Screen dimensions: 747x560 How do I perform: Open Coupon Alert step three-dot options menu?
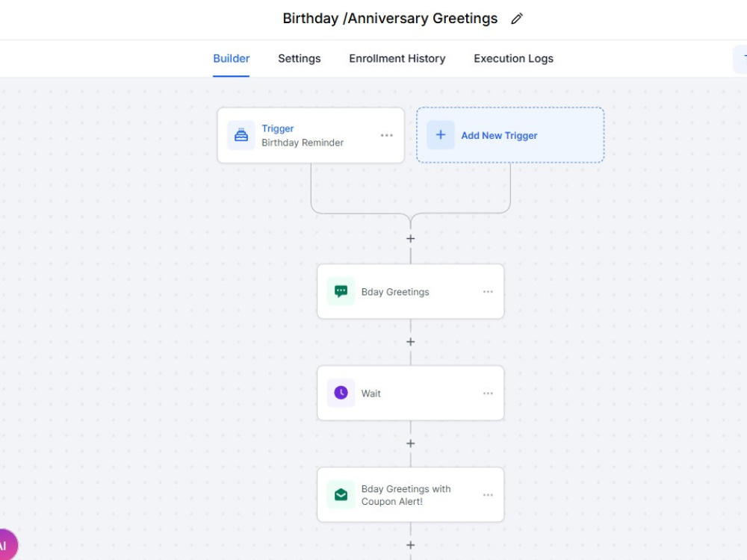point(488,495)
